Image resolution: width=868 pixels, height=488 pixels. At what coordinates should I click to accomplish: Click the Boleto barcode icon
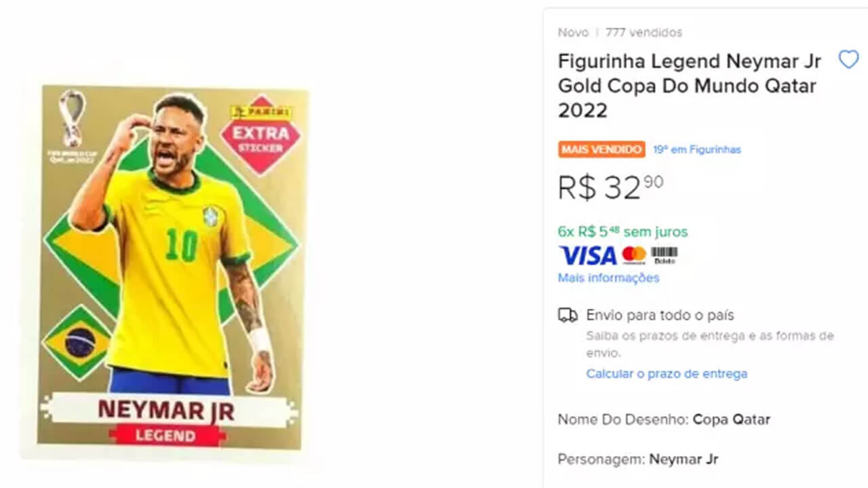pyautogui.click(x=665, y=255)
